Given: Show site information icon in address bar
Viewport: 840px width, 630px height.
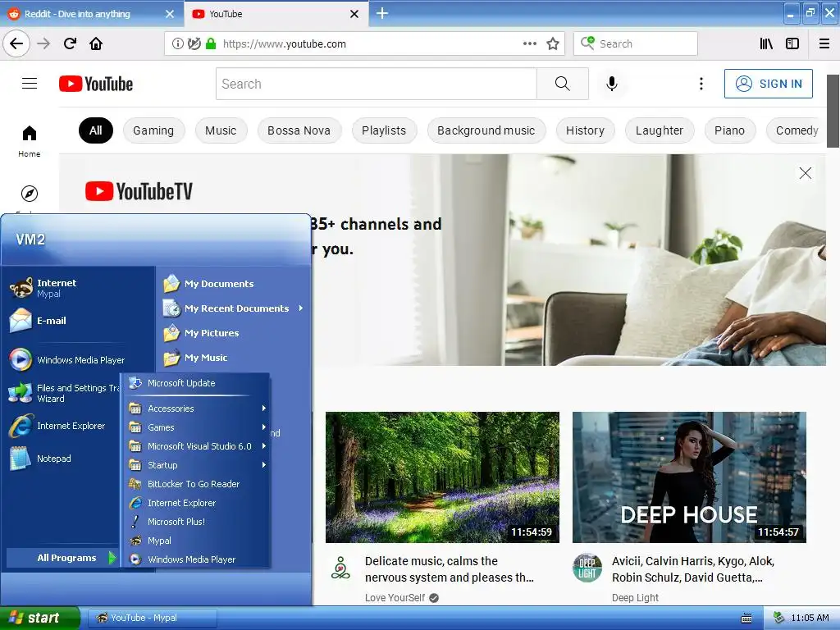Looking at the screenshot, I should click(177, 44).
